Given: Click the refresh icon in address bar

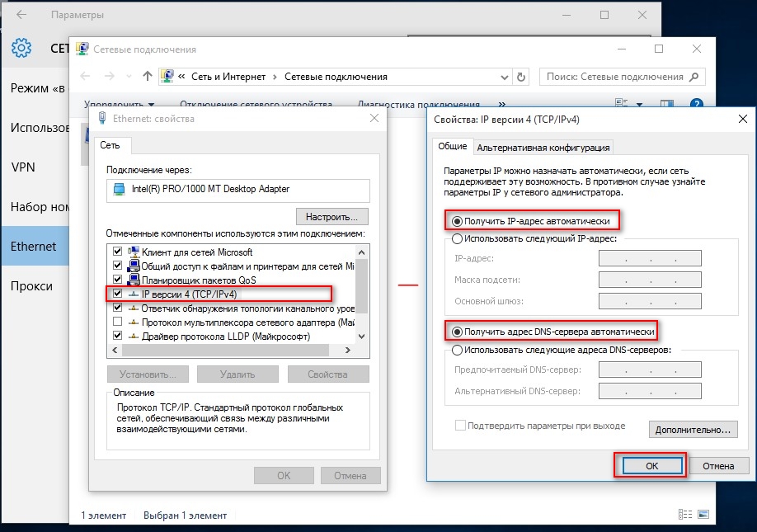Looking at the screenshot, I should click(521, 78).
